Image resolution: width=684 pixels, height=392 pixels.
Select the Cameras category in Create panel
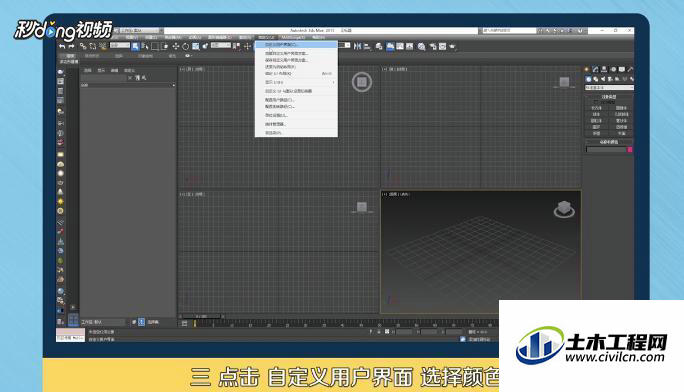[610, 79]
